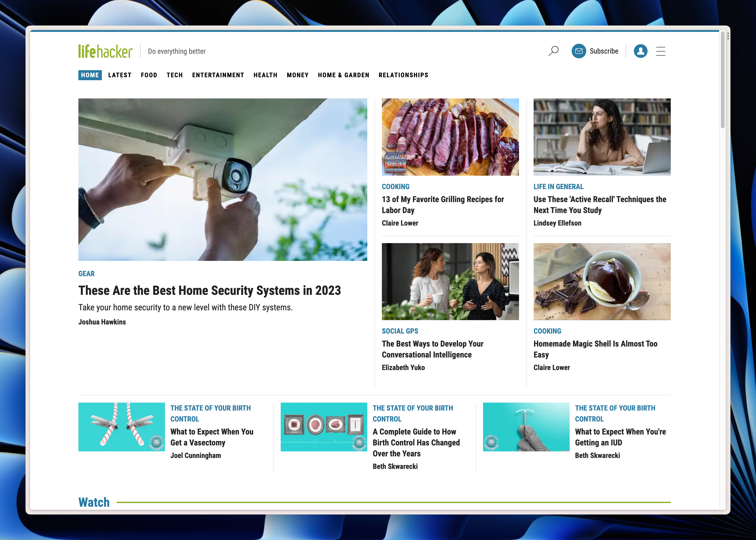This screenshot has width=756, height=540.
Task: Open the Home Security Systems headline
Action: click(209, 291)
